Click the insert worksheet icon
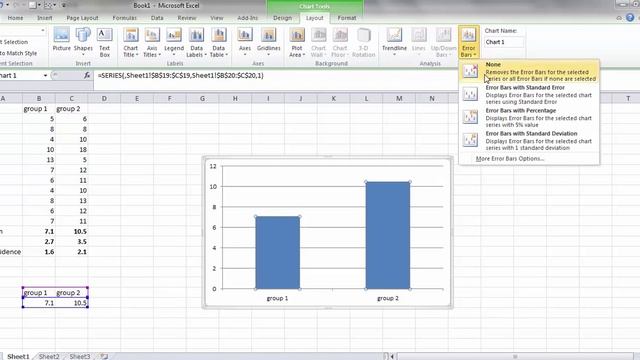The height and width of the screenshot is (360, 640). coord(104,356)
